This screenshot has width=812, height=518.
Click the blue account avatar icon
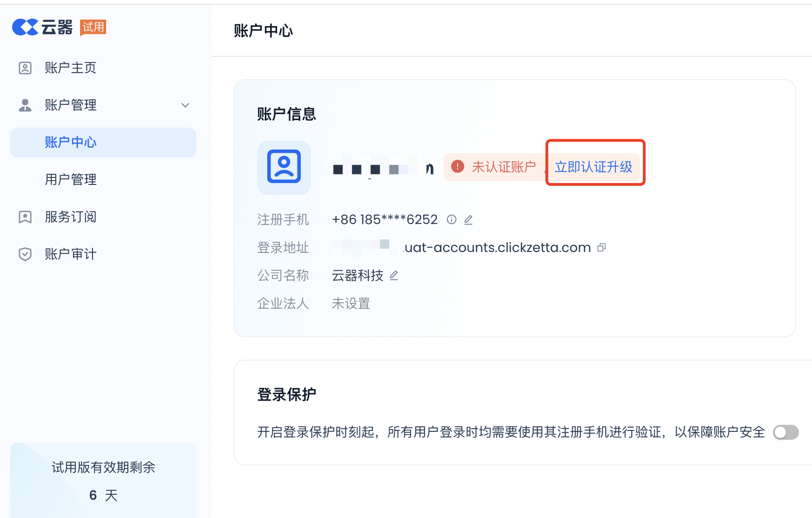284,167
